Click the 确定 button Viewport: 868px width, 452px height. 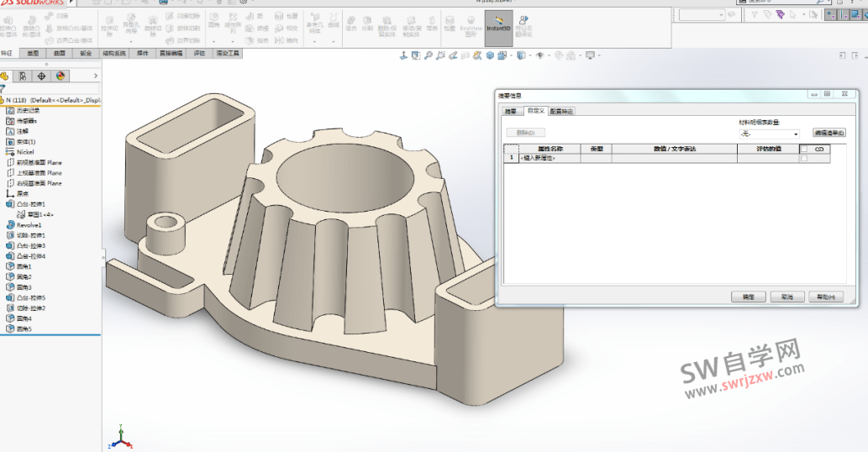(747, 297)
